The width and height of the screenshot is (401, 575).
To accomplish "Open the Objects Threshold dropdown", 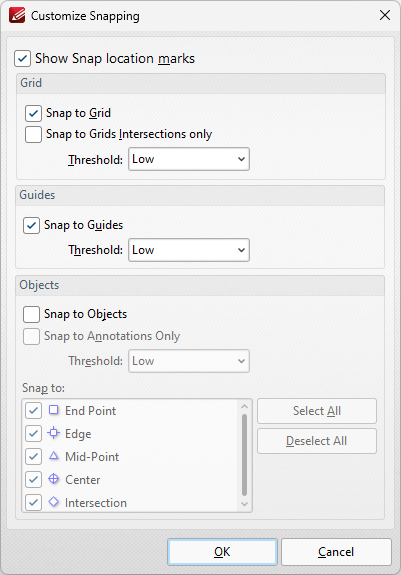I will 189,361.
